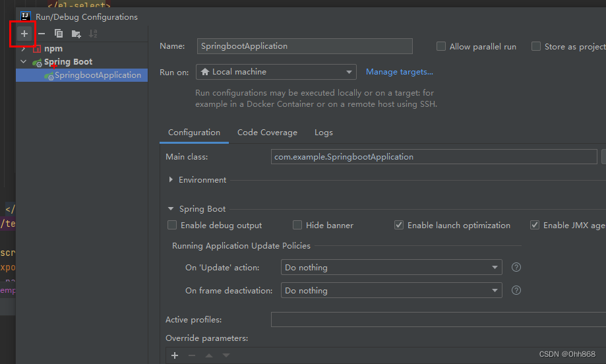Create a new configuration folder
This screenshot has height=364, width=606.
pyautogui.click(x=76, y=34)
